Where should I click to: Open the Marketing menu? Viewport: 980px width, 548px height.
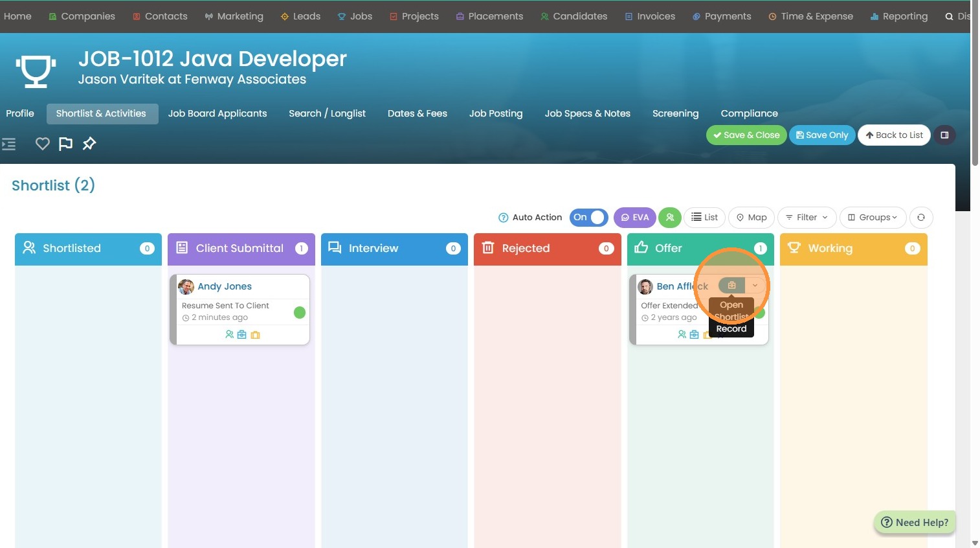(234, 16)
